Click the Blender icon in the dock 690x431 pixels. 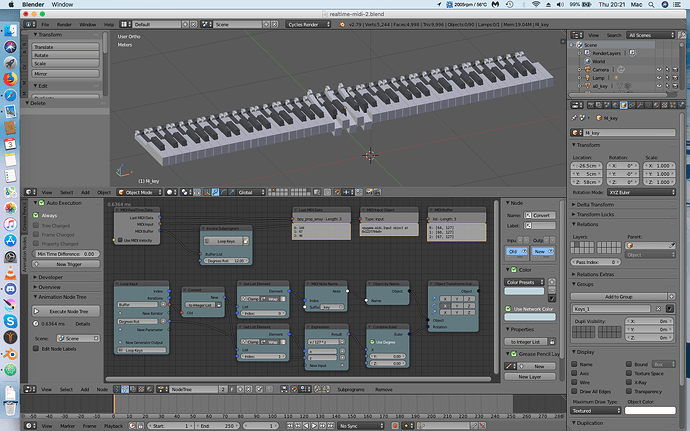pos(10,354)
